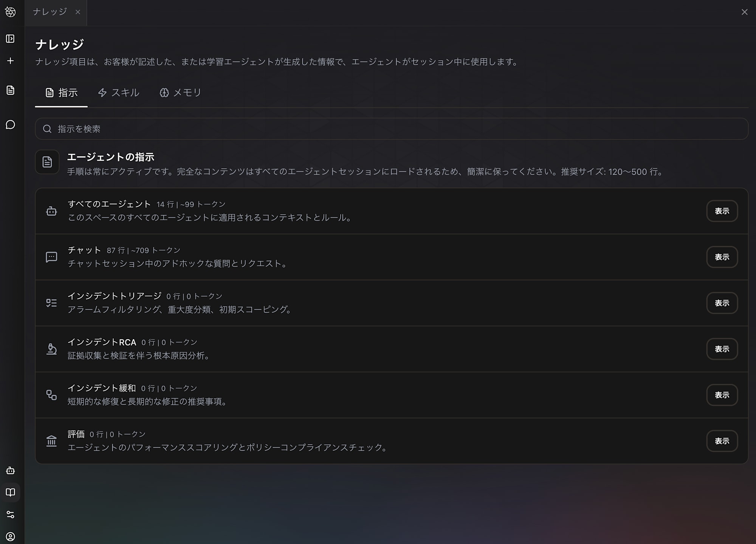Open the robot agents icon in sidebar

coord(11,471)
